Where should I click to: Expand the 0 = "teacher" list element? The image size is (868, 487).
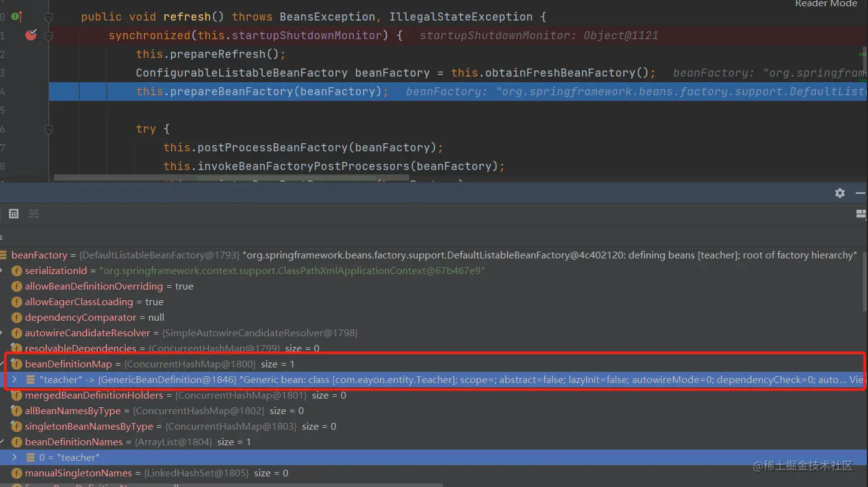click(x=14, y=458)
